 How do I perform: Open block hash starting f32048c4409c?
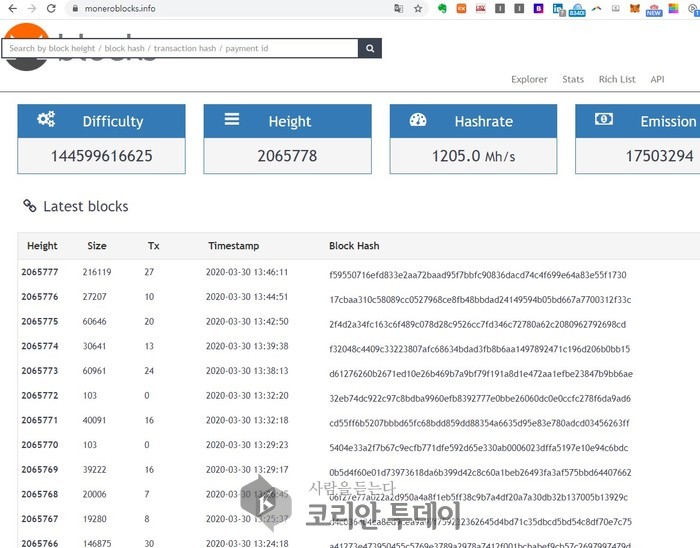coord(479,349)
